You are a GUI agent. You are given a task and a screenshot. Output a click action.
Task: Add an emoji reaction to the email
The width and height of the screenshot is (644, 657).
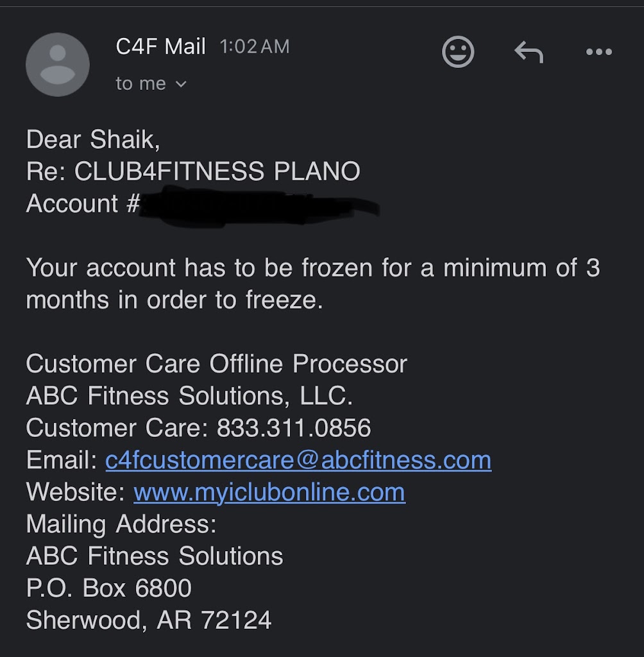(x=458, y=52)
